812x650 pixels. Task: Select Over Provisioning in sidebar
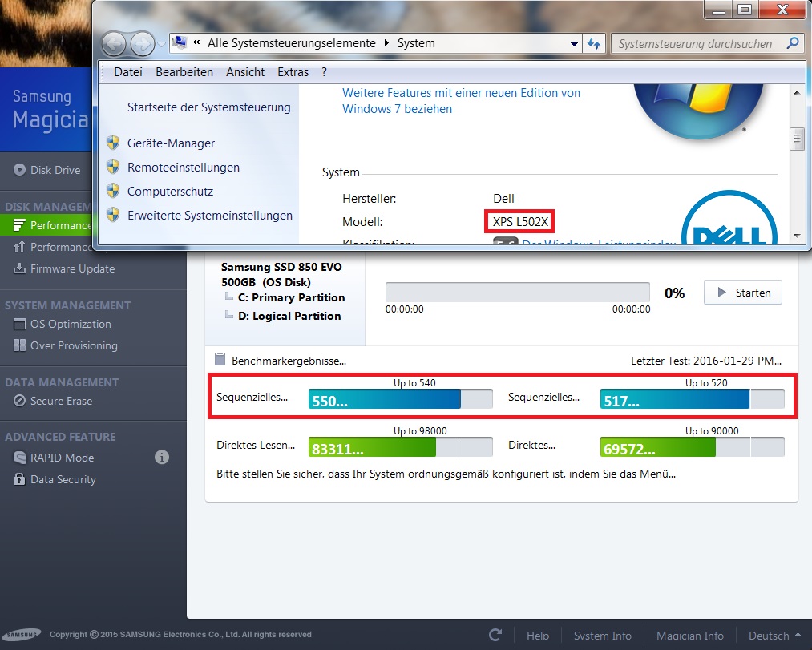tap(74, 345)
